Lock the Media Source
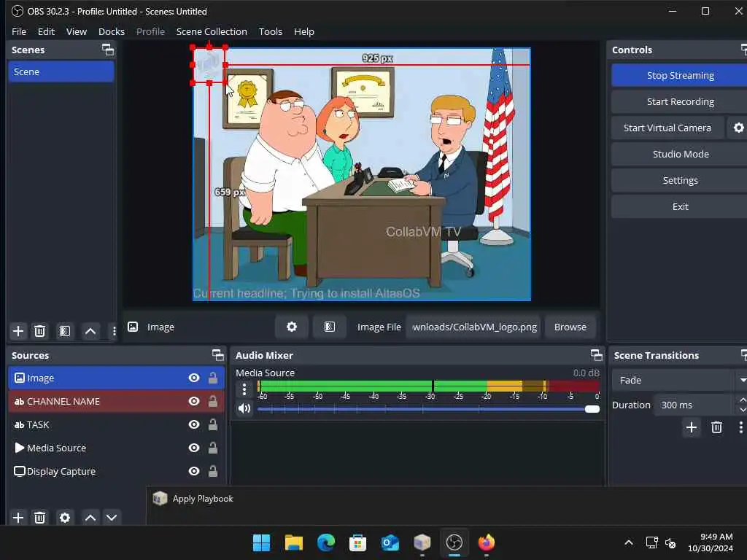Screen dimensions: 747x560 point(213,448)
